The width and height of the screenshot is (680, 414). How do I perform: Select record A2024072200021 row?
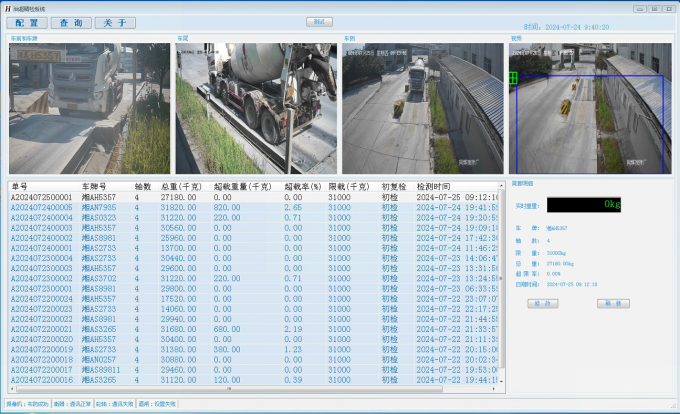(x=42, y=328)
